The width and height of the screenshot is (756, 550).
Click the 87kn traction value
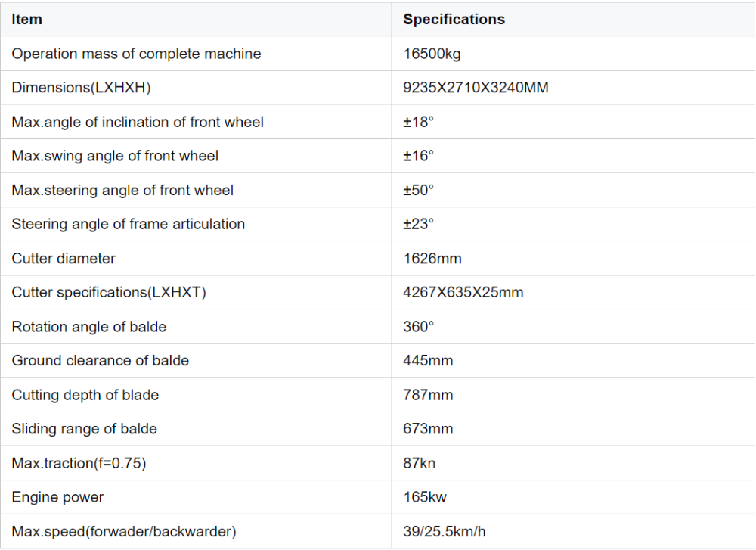[419, 463]
